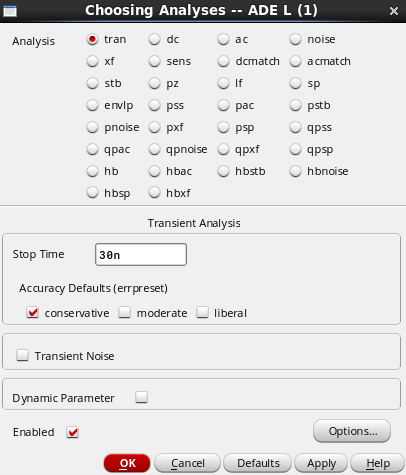Select noise analysis type
The height and width of the screenshot is (475, 406).
click(x=296, y=39)
